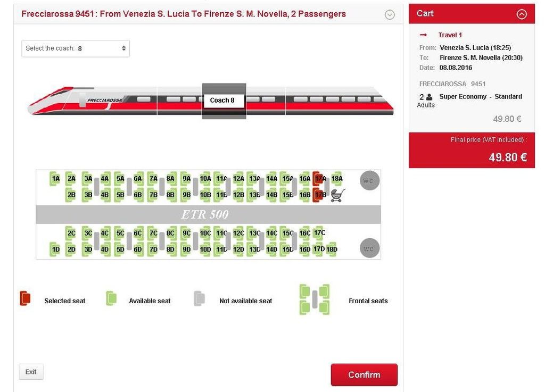Select available seat 1A
Viewport: 545px width, 392px height.
[x=55, y=179]
